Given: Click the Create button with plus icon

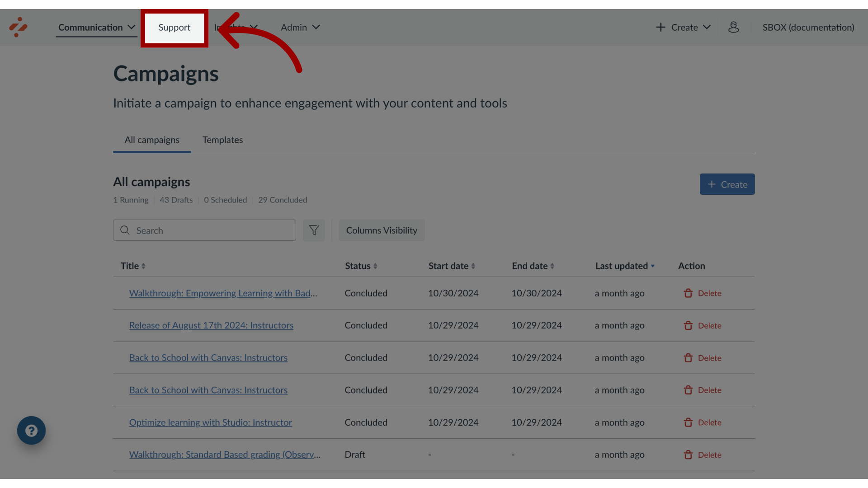Looking at the screenshot, I should (726, 183).
